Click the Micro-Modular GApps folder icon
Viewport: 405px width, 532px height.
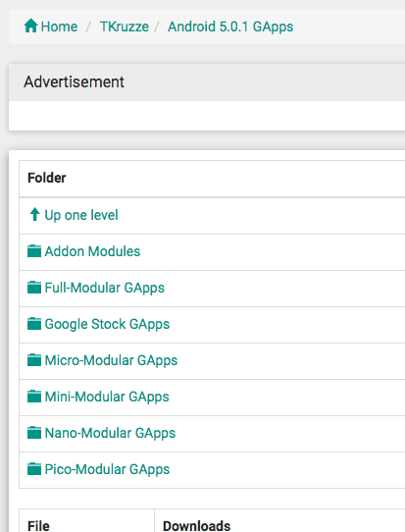[34, 360]
